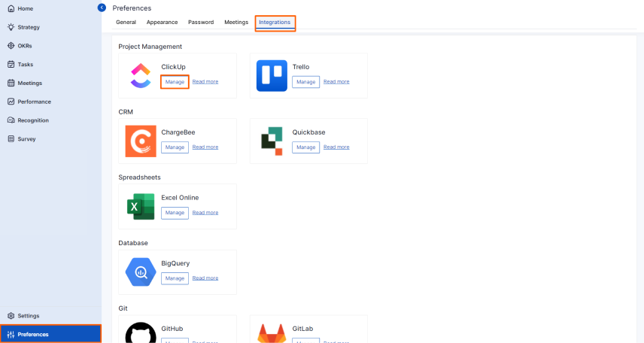Click the Quickbase card title
This screenshot has height=343, width=644.
(308, 132)
